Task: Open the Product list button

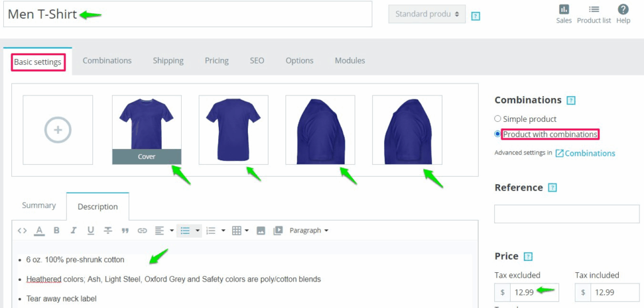Action: click(x=594, y=14)
